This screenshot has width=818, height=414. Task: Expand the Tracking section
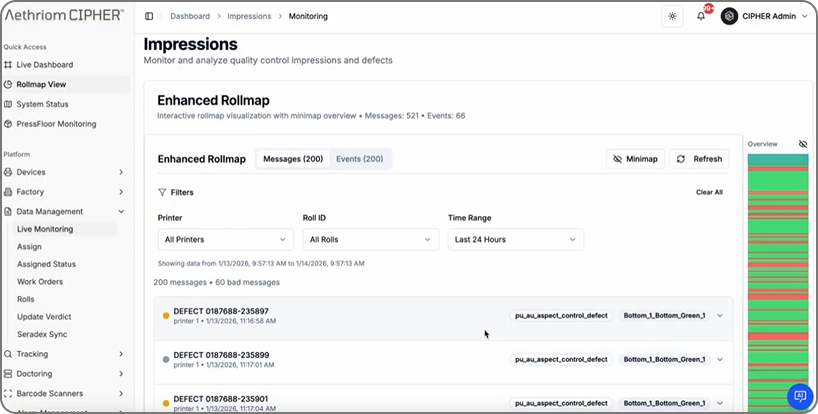click(x=121, y=354)
